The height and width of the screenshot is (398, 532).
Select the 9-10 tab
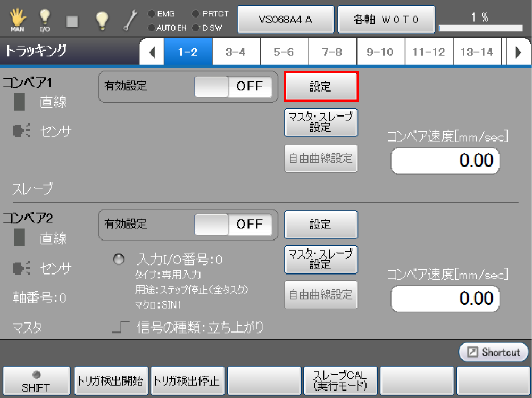point(380,52)
